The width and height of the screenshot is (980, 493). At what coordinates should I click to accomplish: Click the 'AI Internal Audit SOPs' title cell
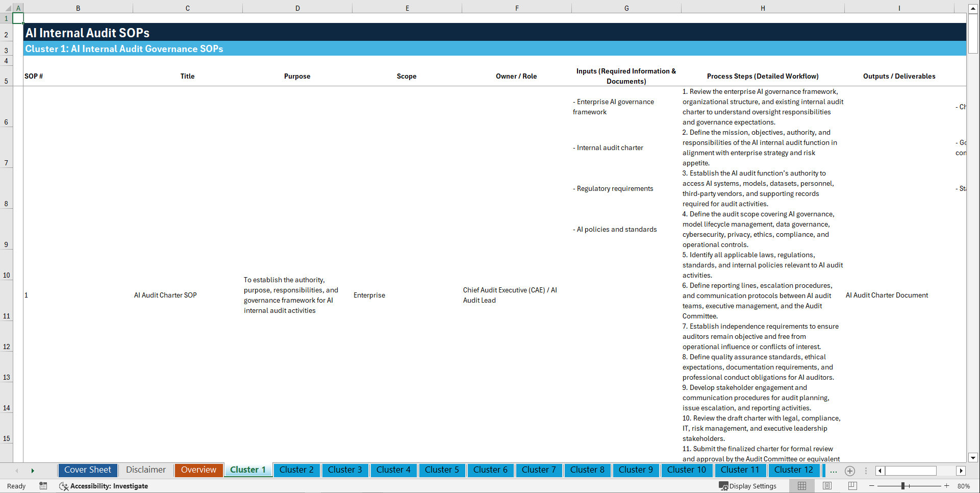pos(87,33)
